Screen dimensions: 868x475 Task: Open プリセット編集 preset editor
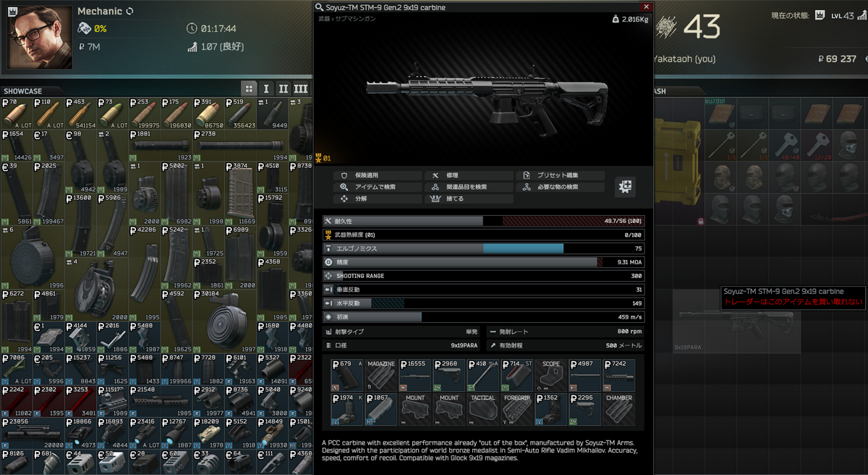[561, 175]
